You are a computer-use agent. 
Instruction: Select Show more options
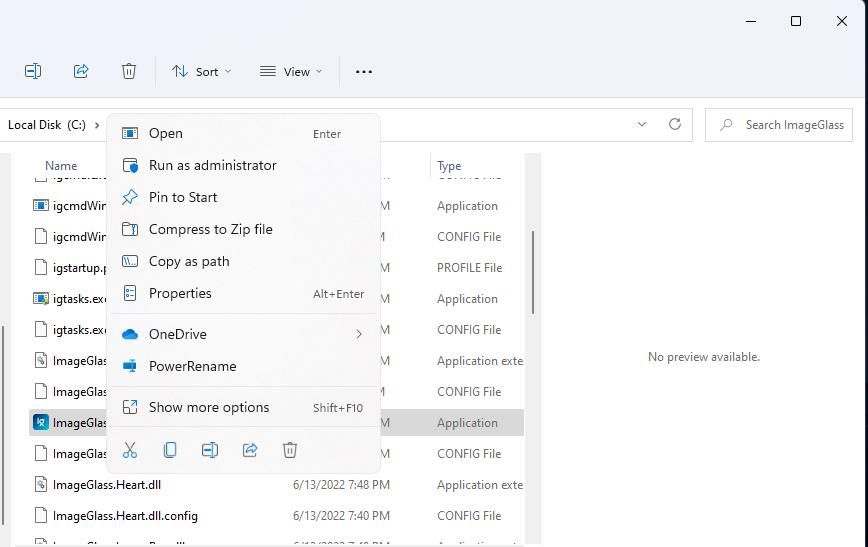(209, 407)
